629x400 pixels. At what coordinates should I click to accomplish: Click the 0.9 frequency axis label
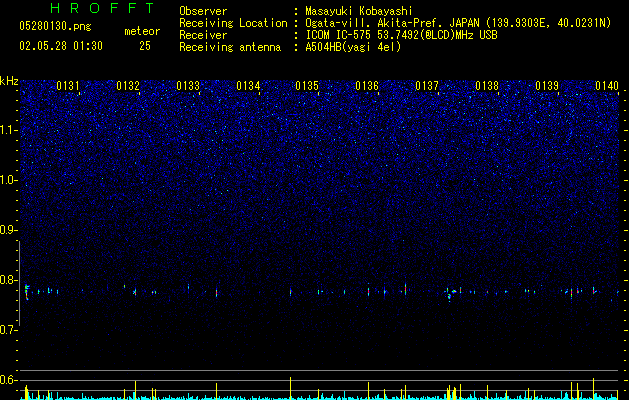[9, 230]
